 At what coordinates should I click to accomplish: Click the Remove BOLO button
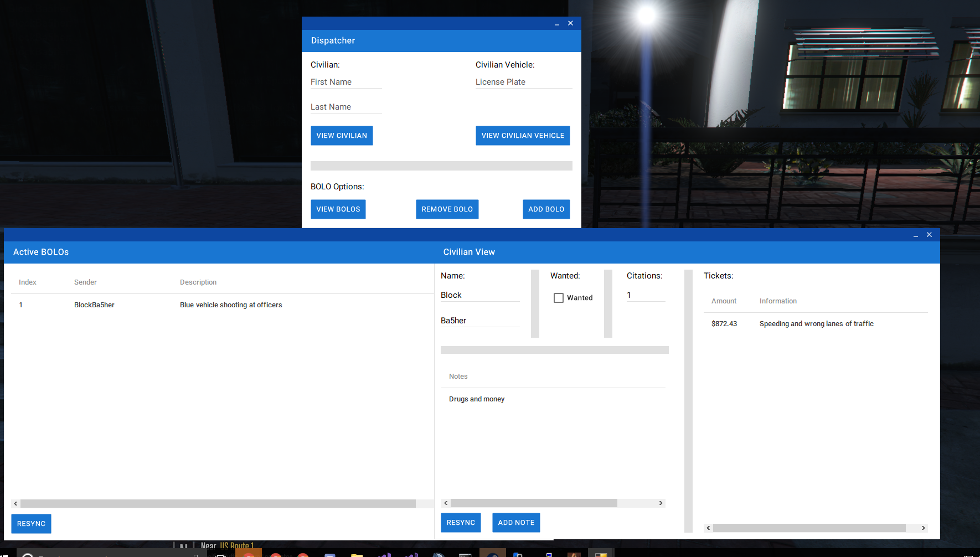447,209
